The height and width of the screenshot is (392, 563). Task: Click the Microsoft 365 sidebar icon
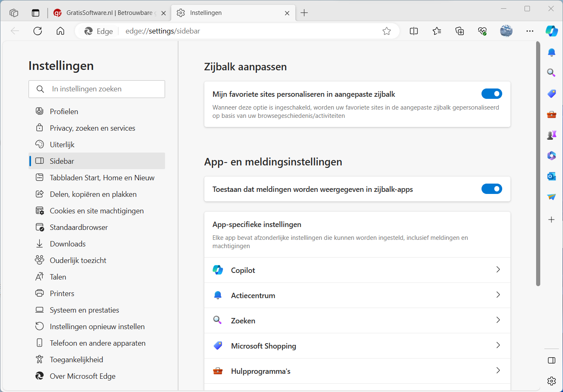coord(551,156)
